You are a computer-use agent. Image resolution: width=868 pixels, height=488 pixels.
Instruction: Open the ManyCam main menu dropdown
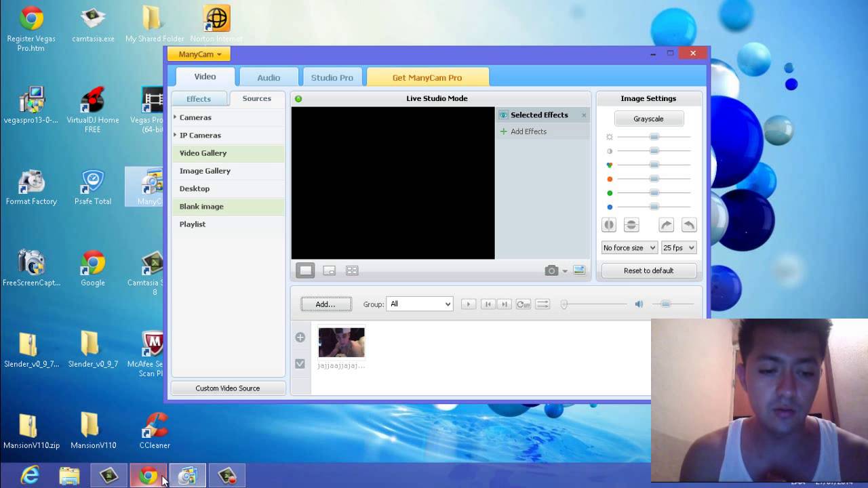pyautogui.click(x=199, y=54)
